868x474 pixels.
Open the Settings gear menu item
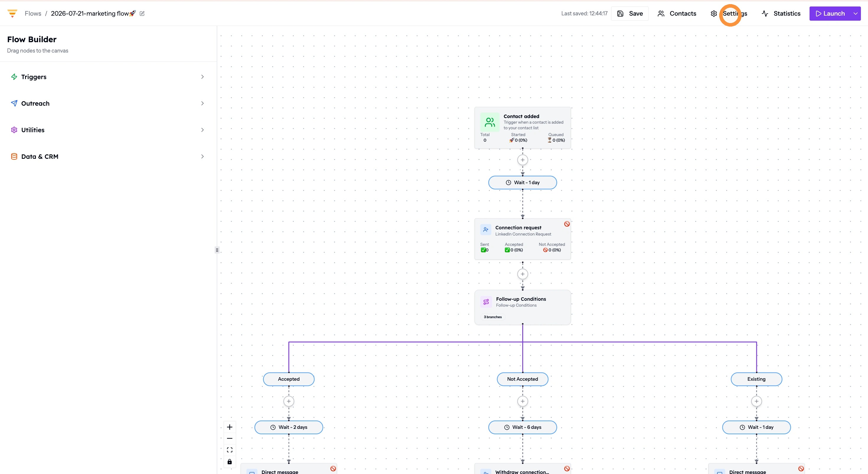(x=729, y=14)
